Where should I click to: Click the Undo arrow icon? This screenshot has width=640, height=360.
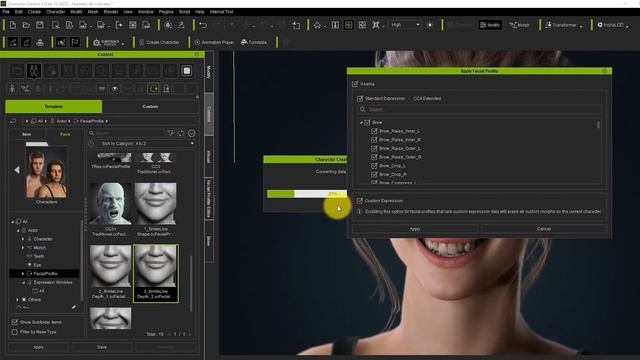[203, 25]
